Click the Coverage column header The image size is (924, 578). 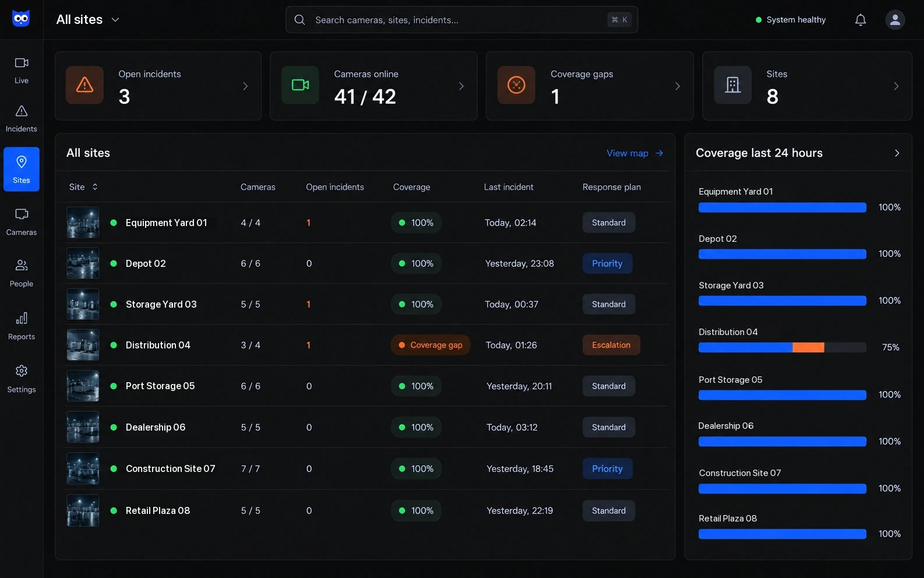(x=411, y=187)
